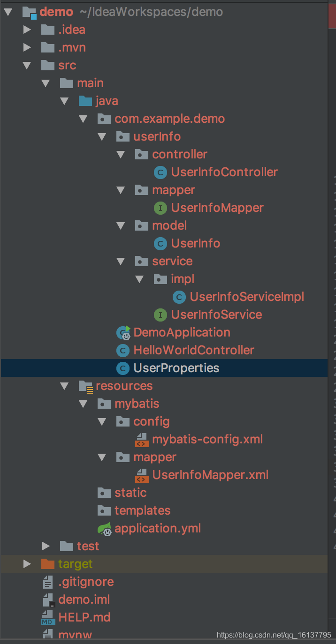Select the HelloWorldController file name

coord(194,350)
